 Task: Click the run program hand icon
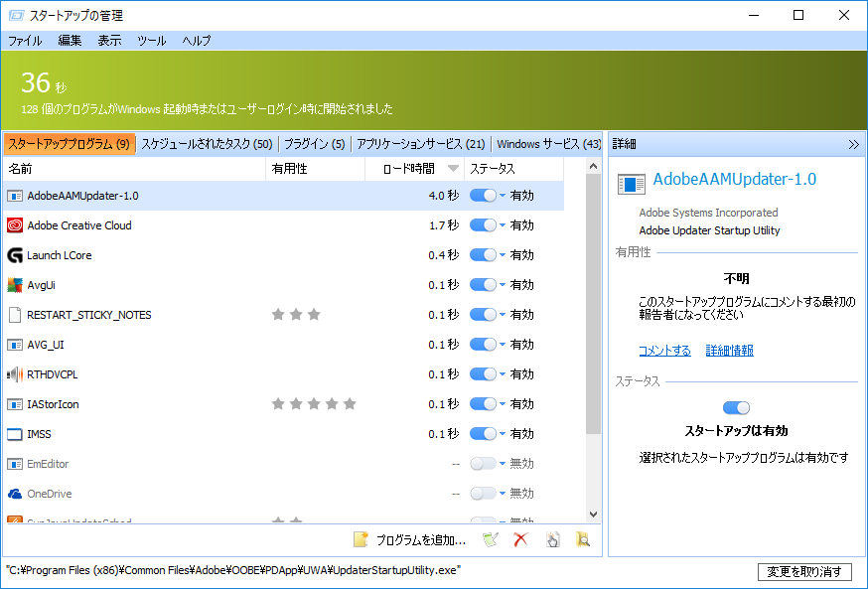tap(552, 539)
